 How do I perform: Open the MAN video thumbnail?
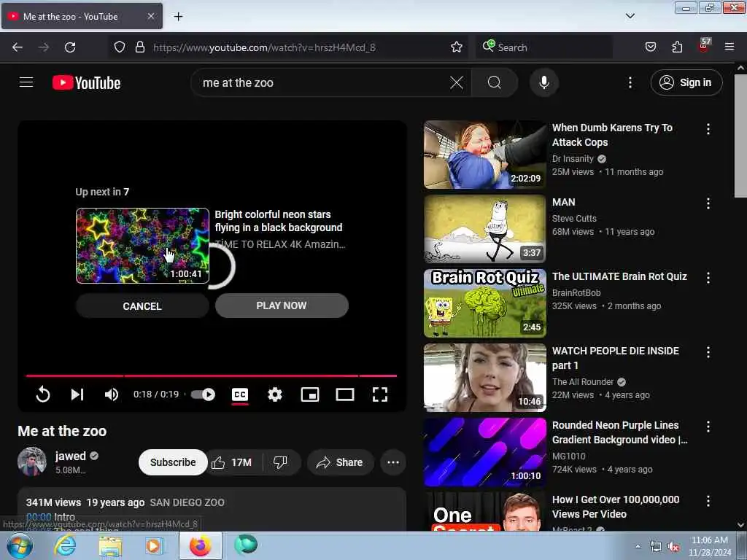tap(485, 228)
